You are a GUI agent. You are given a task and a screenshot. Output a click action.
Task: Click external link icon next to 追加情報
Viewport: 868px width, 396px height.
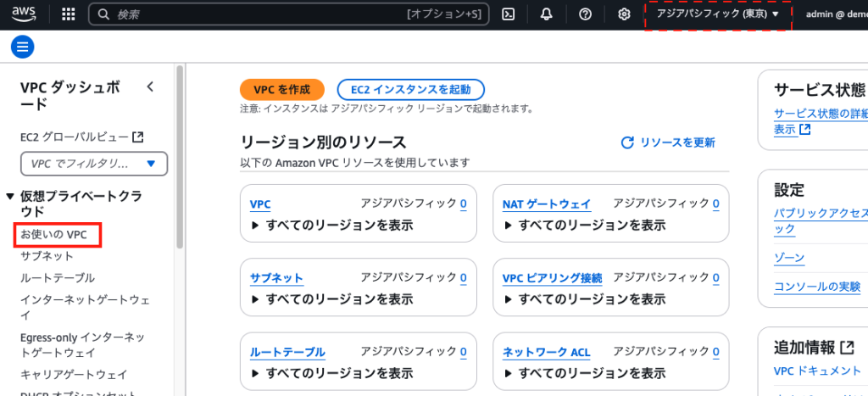click(x=847, y=348)
